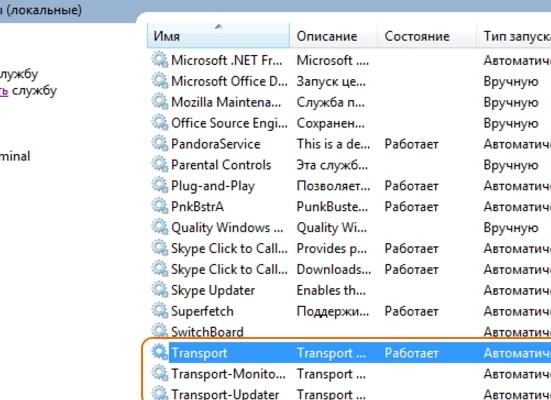Click the gear icon for Skype Updater
Image resolution: width=551 pixels, height=400 pixels.
[x=160, y=290]
